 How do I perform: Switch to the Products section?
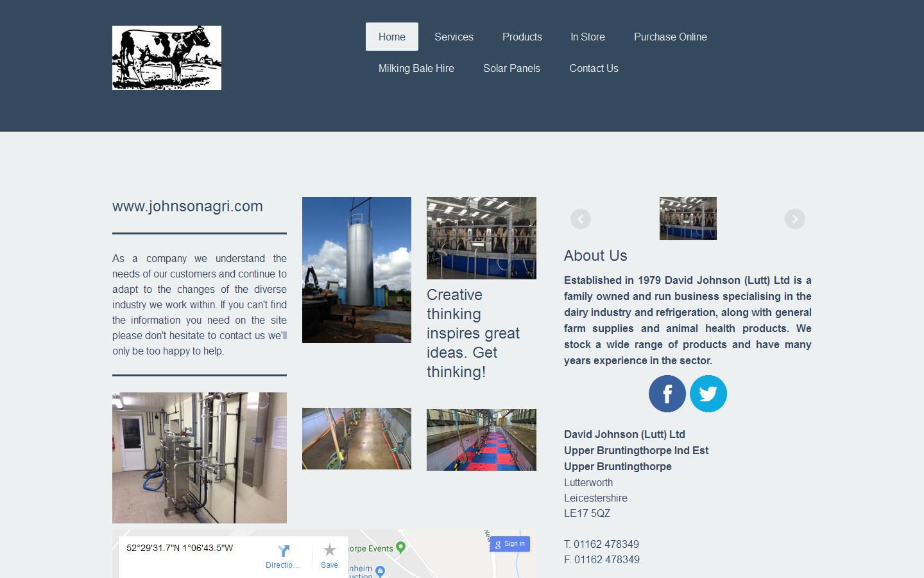coord(522,37)
